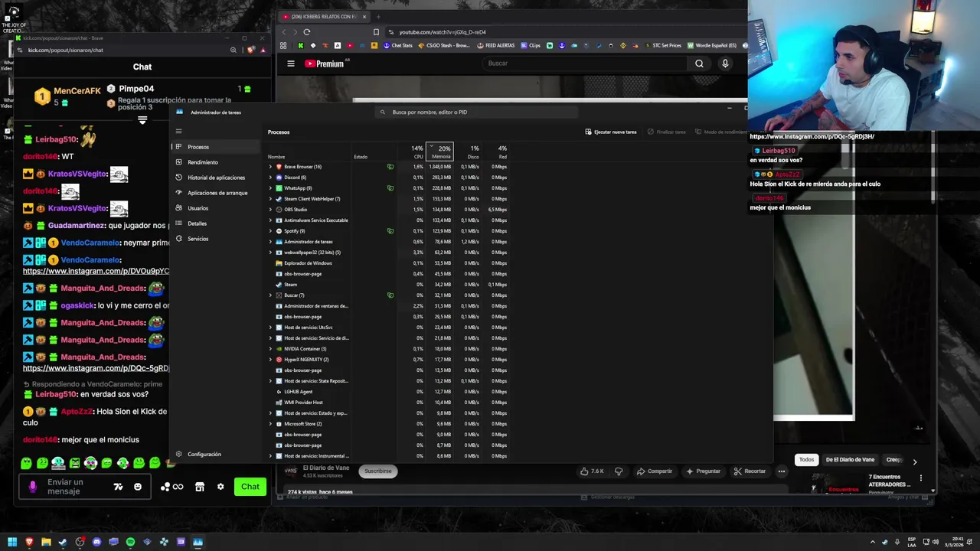
Task: Open the Procesos page in Task Manager
Action: point(198,147)
